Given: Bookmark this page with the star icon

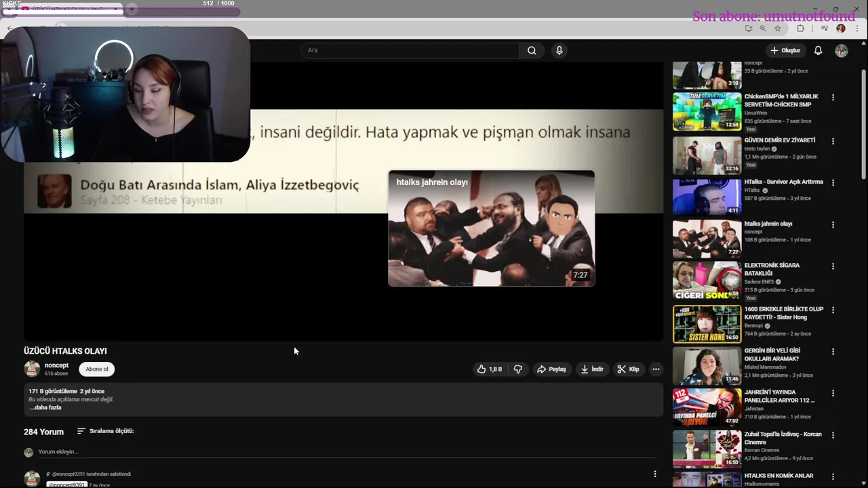Looking at the screenshot, I should click(777, 28).
